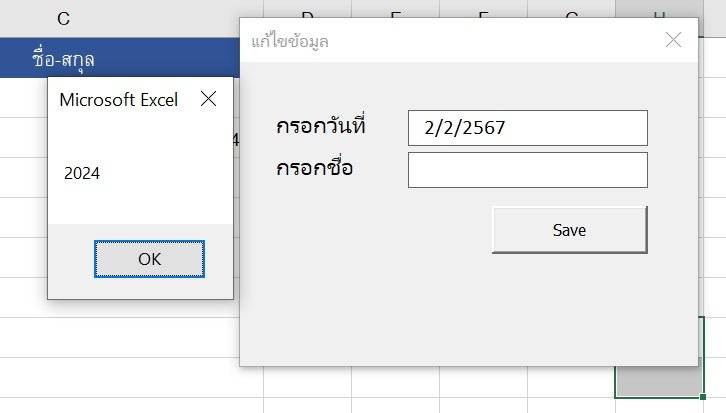Click the 2024 message text
Image resolution: width=726 pixels, height=413 pixels.
coord(82,173)
